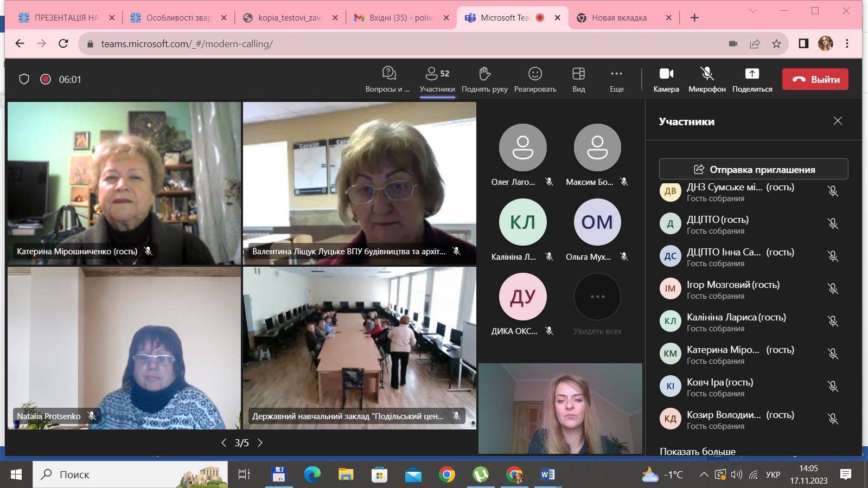
Task: Open Microsoft Word from the taskbar
Action: click(x=547, y=474)
